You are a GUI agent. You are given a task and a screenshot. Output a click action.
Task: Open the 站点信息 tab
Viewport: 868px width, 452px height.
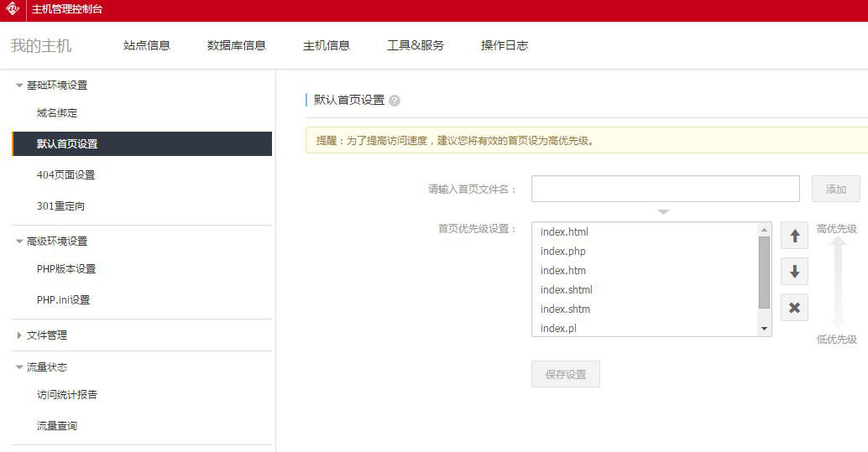coord(147,45)
